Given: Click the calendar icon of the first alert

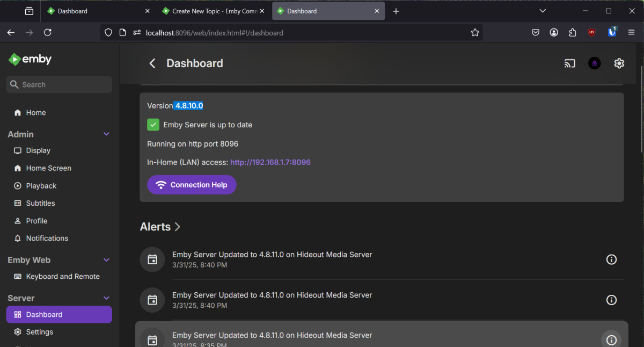Looking at the screenshot, I should pyautogui.click(x=152, y=259).
